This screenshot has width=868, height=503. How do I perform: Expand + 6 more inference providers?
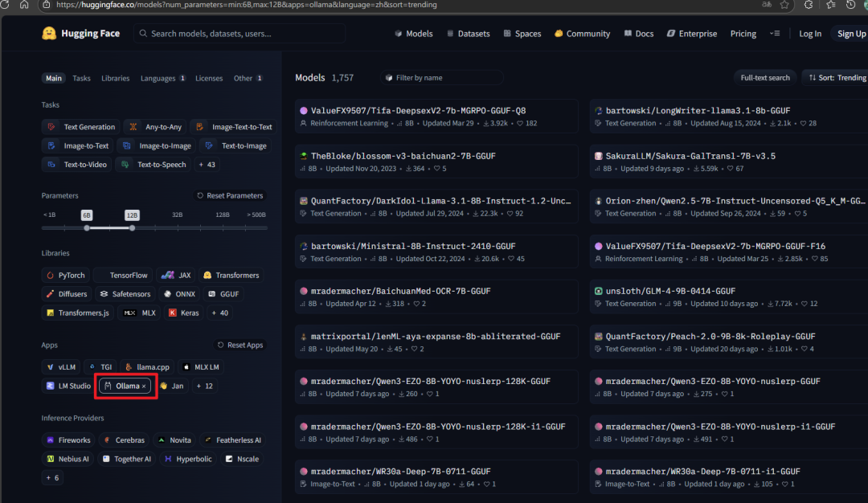click(x=52, y=477)
